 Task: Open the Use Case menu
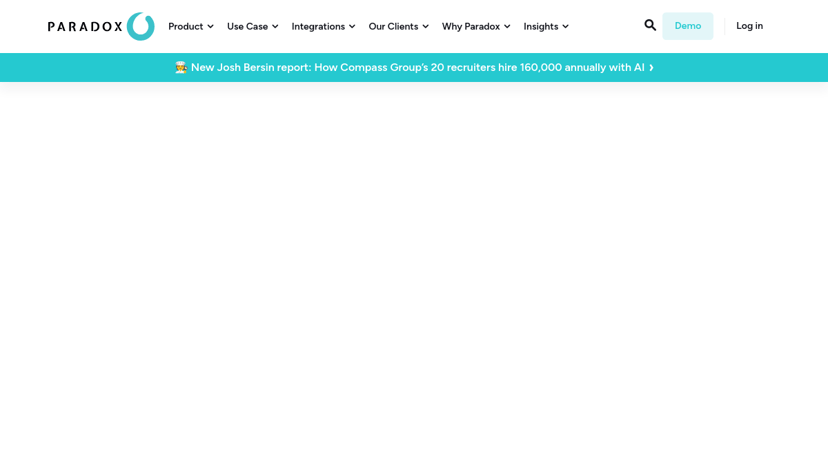pyautogui.click(x=252, y=26)
